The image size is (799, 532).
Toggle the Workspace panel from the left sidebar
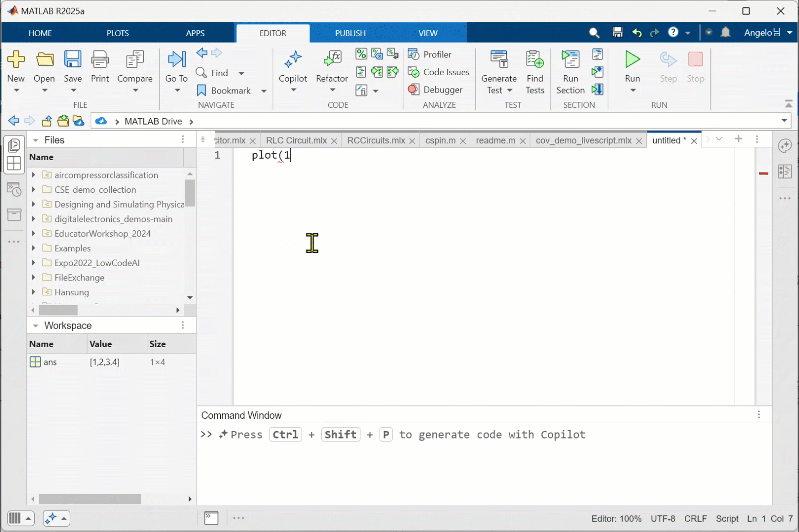(x=14, y=164)
